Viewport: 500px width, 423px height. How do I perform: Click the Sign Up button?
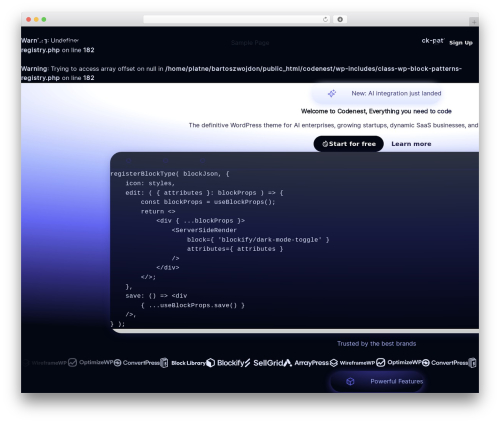[x=461, y=43]
